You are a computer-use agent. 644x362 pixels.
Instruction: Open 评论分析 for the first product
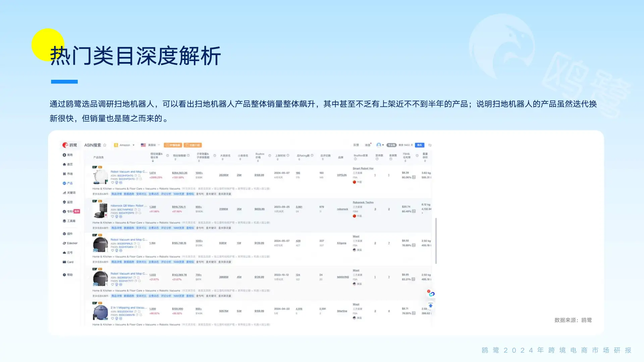click(x=166, y=194)
